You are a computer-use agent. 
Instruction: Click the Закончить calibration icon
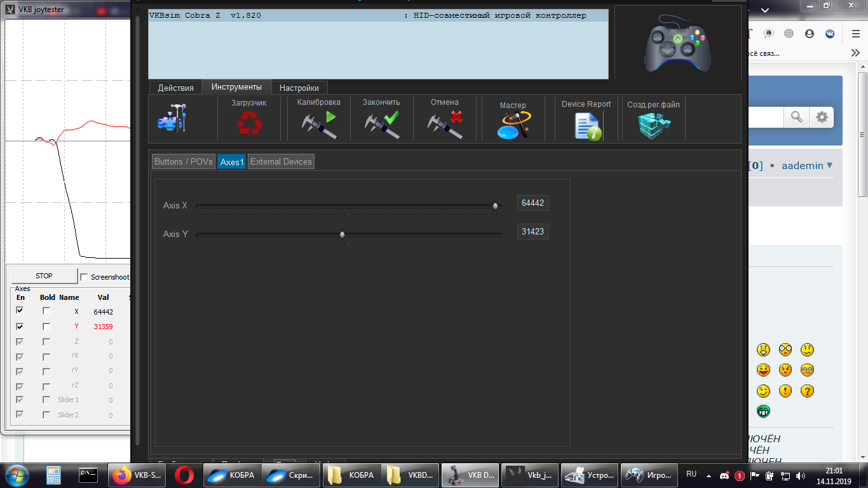pyautogui.click(x=381, y=124)
